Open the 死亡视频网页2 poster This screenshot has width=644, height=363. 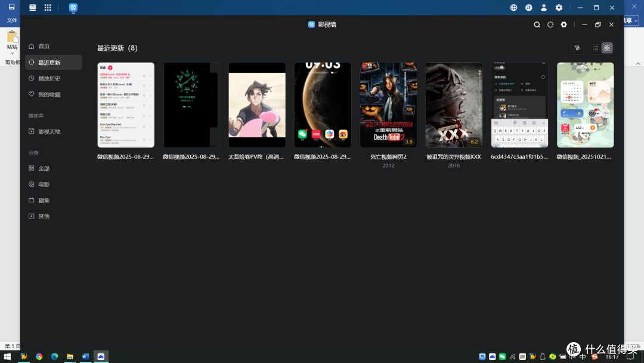[x=389, y=105]
